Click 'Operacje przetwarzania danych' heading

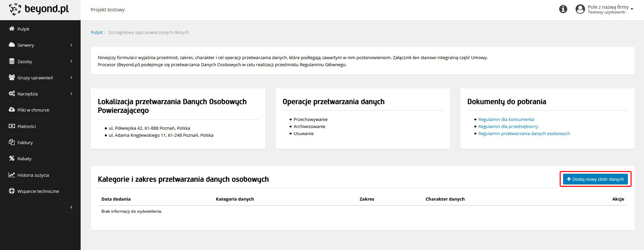point(333,101)
